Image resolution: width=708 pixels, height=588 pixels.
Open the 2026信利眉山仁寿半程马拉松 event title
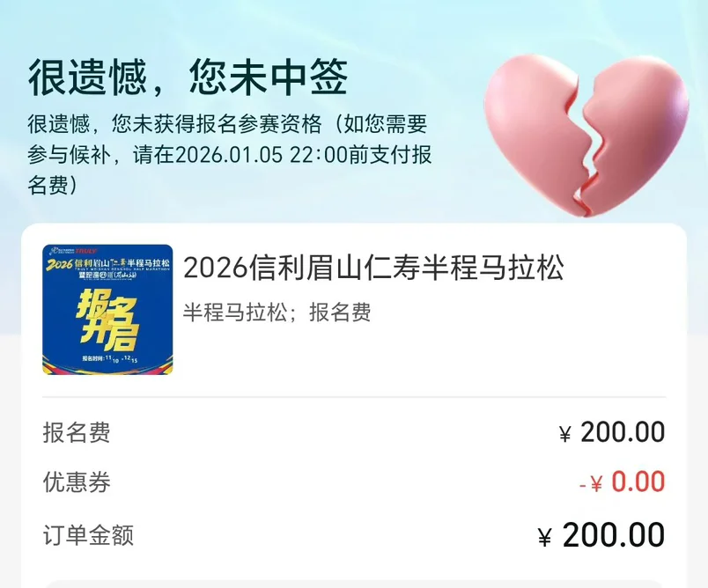pos(373,268)
